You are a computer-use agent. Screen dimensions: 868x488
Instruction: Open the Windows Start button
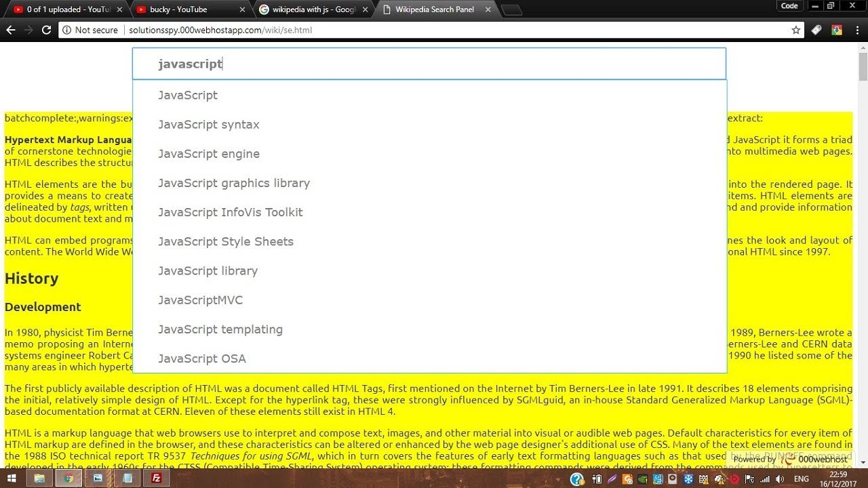13,479
